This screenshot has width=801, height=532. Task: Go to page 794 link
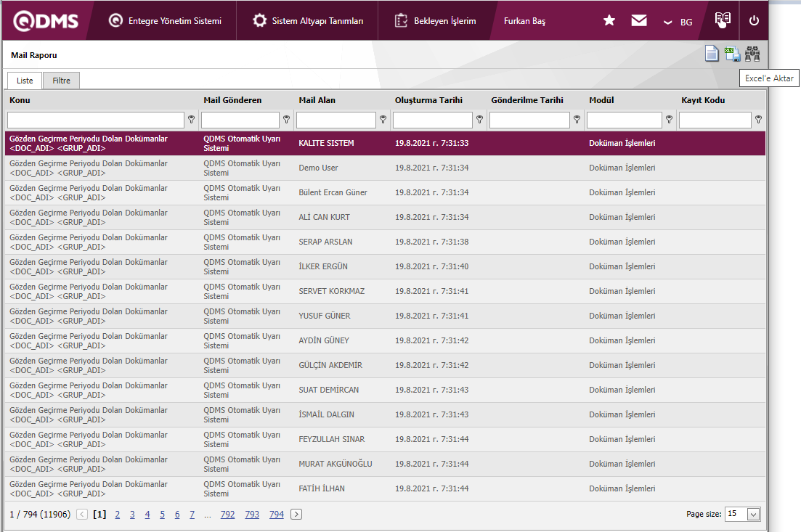277,515
